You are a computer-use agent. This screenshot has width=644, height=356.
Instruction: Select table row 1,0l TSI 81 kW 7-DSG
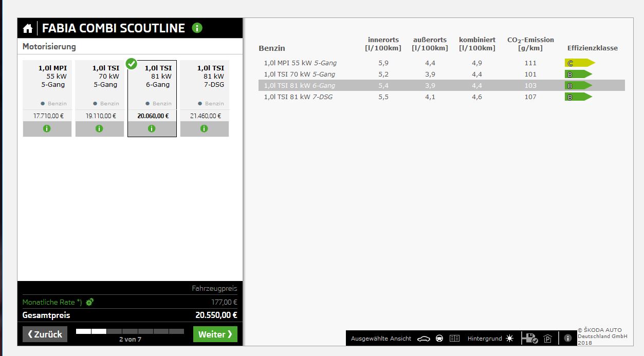[441, 97]
